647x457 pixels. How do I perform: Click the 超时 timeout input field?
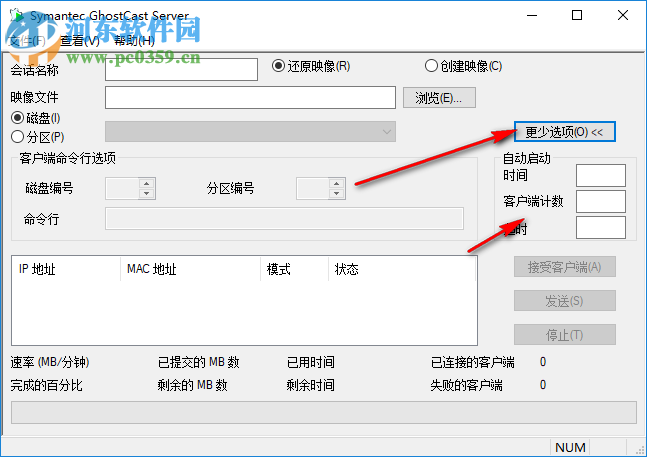(601, 227)
